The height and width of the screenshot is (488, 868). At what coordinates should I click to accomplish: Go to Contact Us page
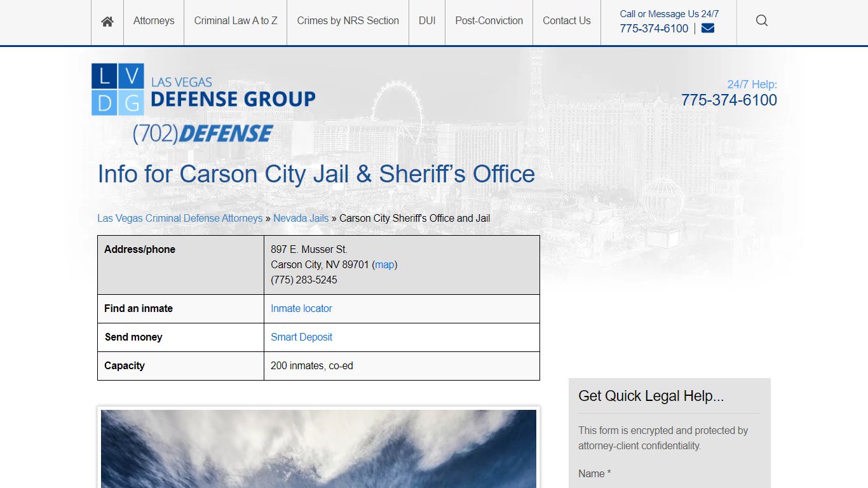tap(567, 21)
